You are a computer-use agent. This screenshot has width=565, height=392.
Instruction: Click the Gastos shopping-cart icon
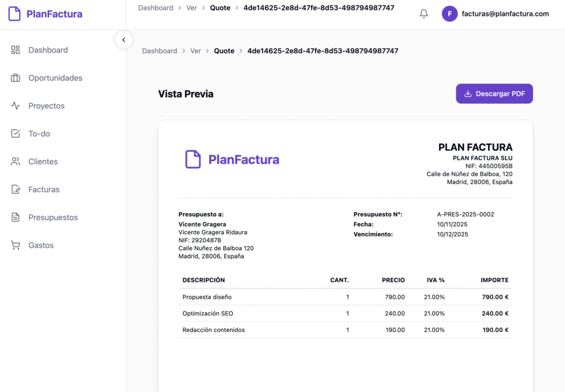point(15,245)
